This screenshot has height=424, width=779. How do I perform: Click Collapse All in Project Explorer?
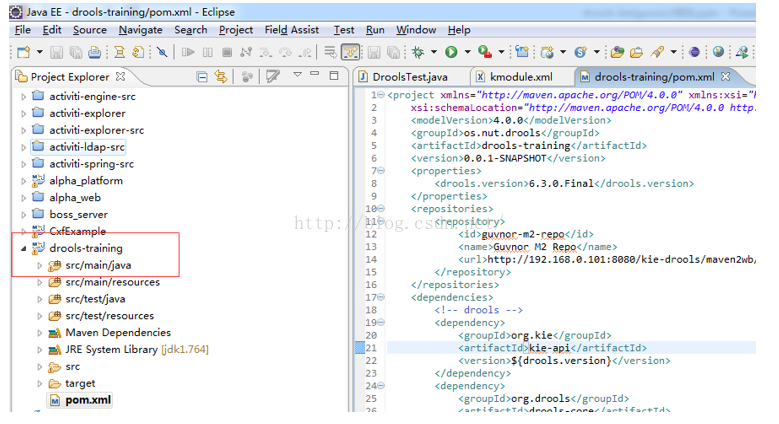click(202, 77)
